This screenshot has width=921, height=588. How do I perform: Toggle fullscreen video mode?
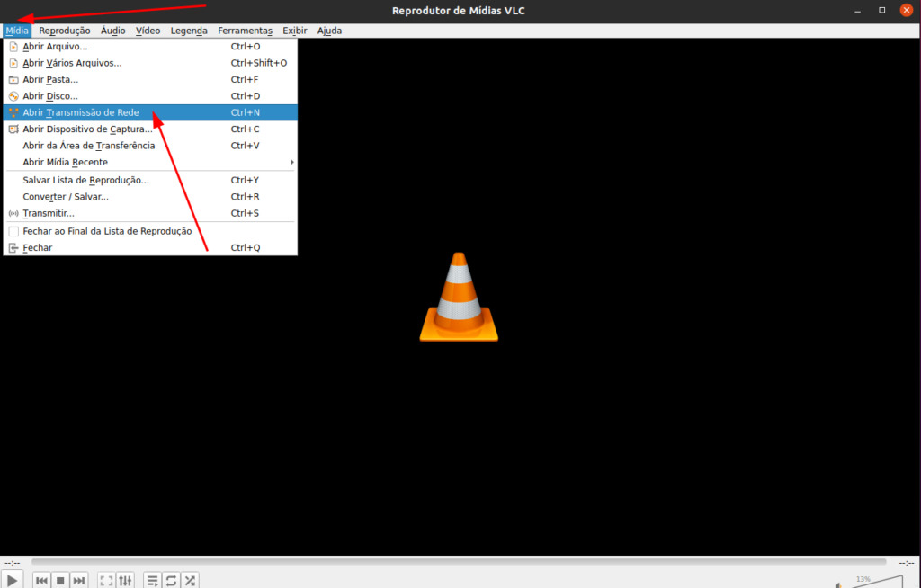[106, 581]
